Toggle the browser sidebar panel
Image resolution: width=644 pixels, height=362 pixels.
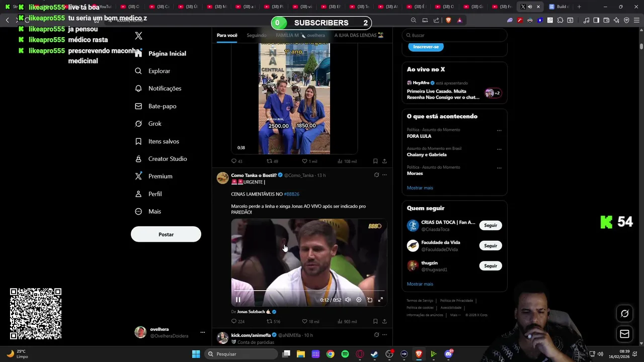pyautogui.click(x=596, y=20)
